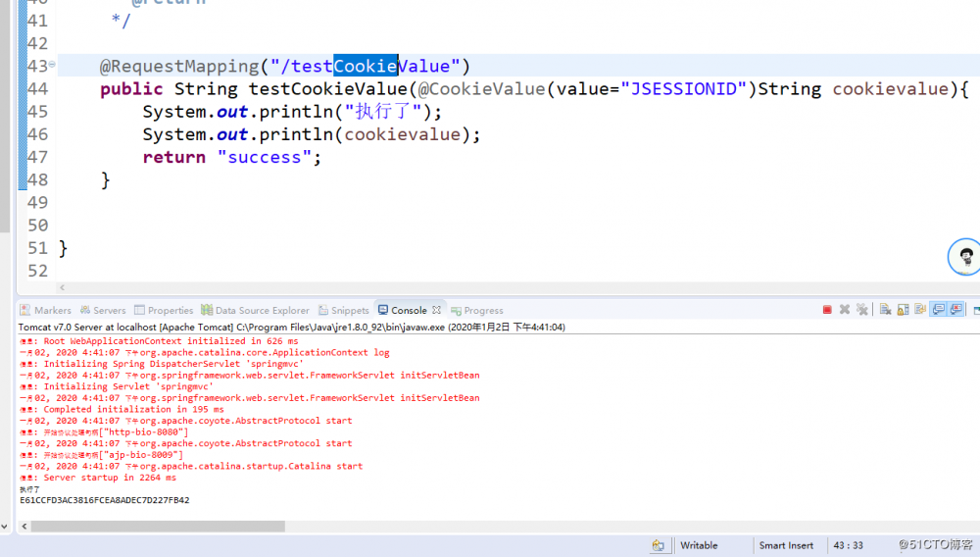Click line number 52 in the gutter
Image resolution: width=980 pixels, height=557 pixels.
coord(37,271)
